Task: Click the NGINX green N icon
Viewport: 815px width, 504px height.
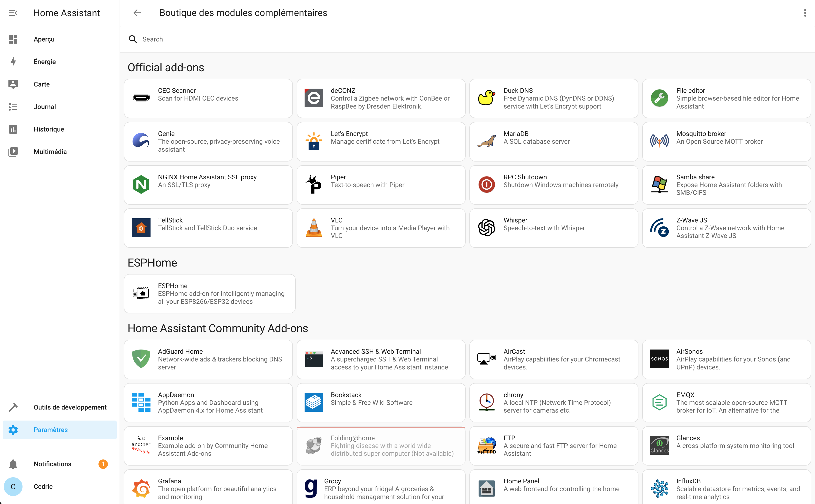Action: click(x=141, y=184)
